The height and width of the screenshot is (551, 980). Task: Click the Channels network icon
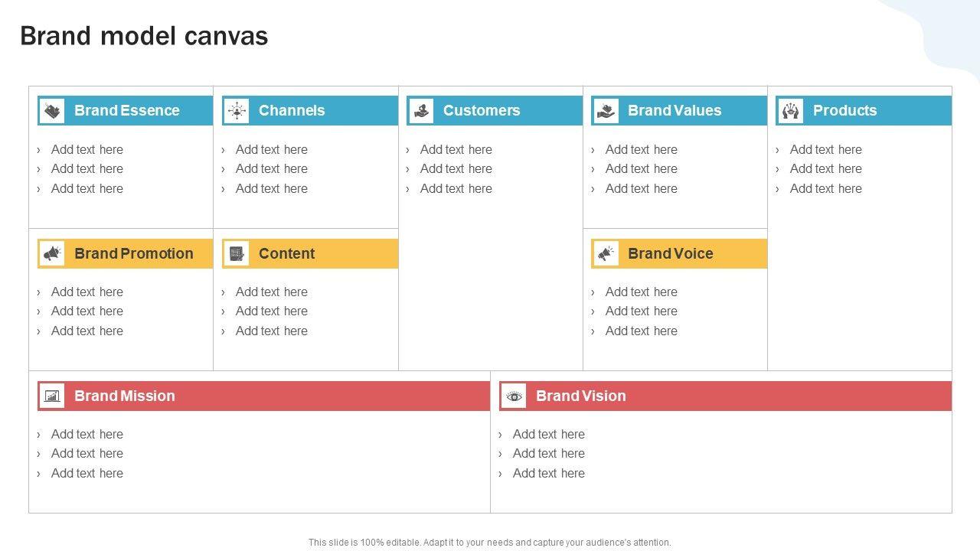(237, 111)
